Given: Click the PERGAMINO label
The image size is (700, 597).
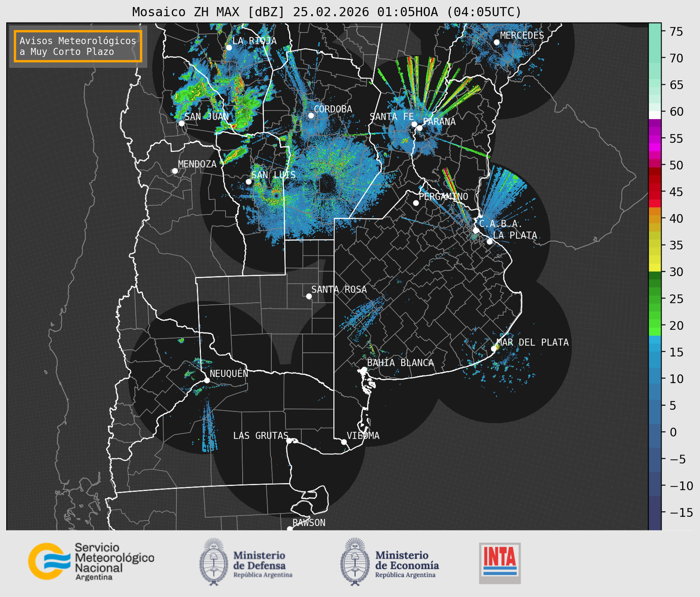Looking at the screenshot, I should point(444,197).
